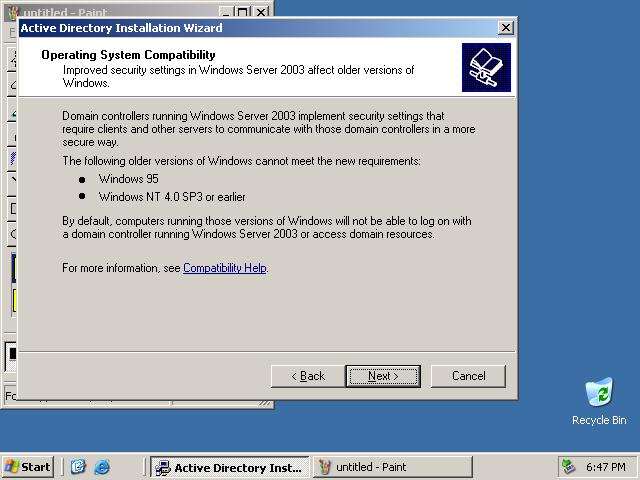
Task: Cancel the Active Directory Installation Wizard
Action: pyautogui.click(x=468, y=376)
